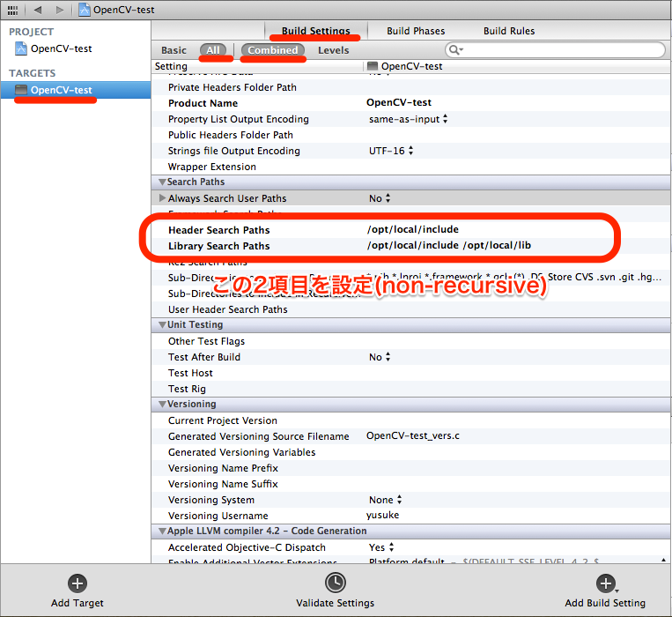Viewport: 672px width, 617px height.
Task: Click the Add Target plus icon
Action: pos(78,584)
